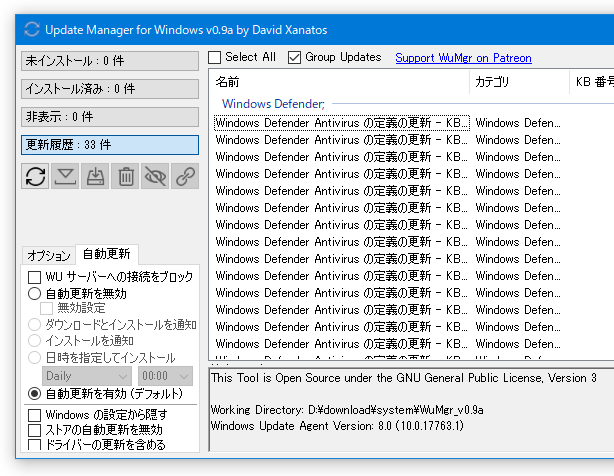This screenshot has height=476, width=614.
Task: Click the app logo in title bar
Action: tap(32, 30)
